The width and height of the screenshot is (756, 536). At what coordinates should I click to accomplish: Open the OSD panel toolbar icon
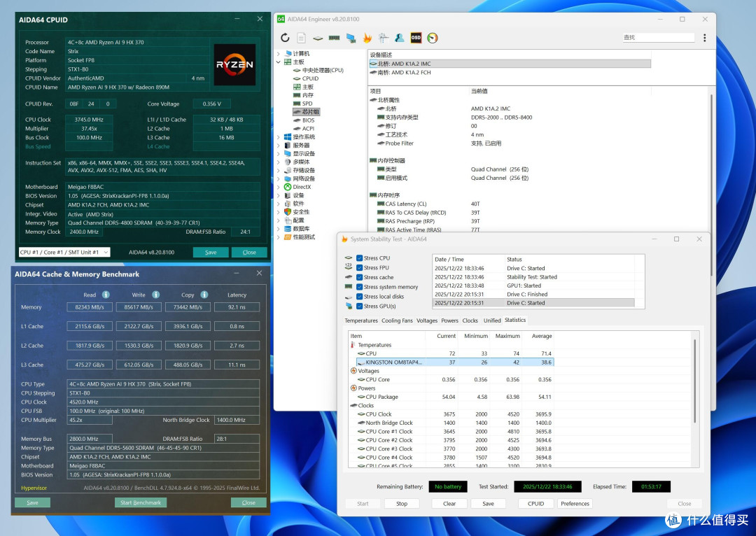[416, 38]
